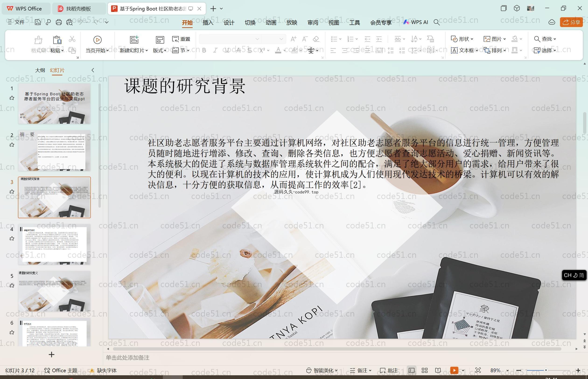
Task: Click the fit-to-window zoom icon
Action: tap(478, 370)
